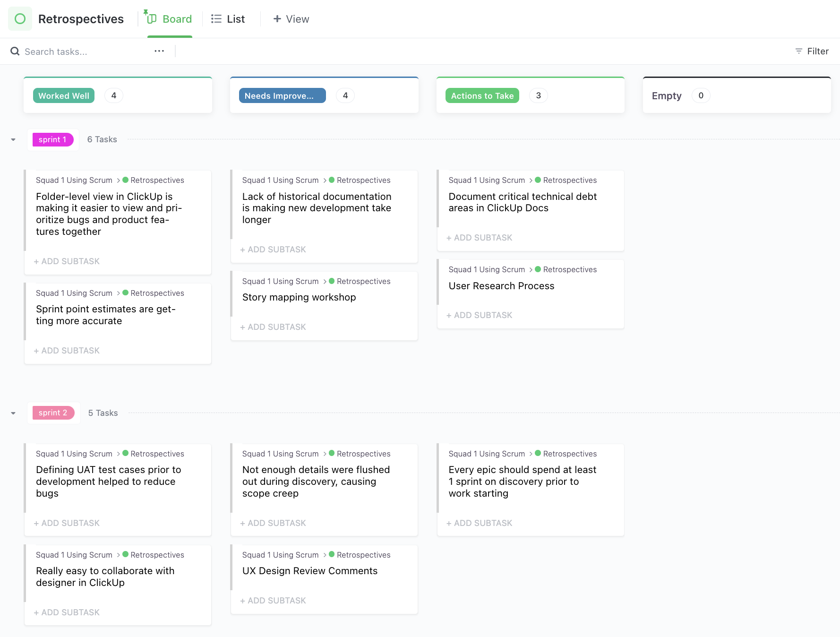Click the Actions to Take status label

point(482,95)
